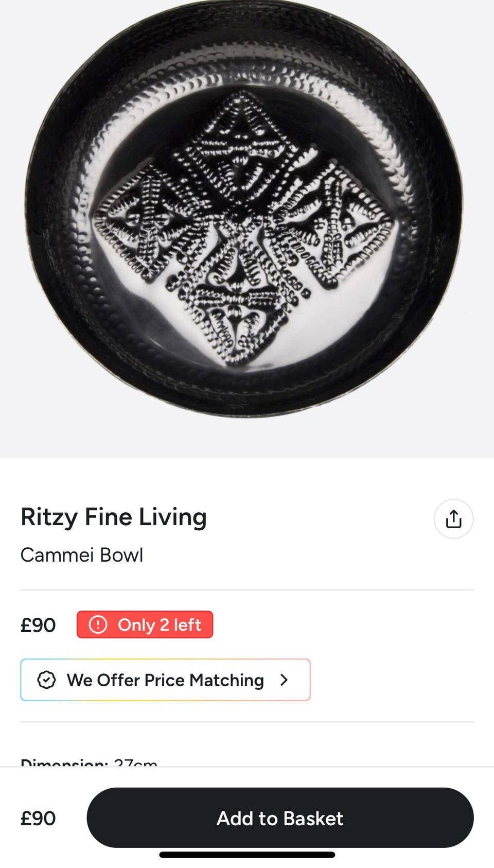Viewport: 494px width, 868px height.
Task: Click the verified checkmark badge icon
Action: coord(46,680)
